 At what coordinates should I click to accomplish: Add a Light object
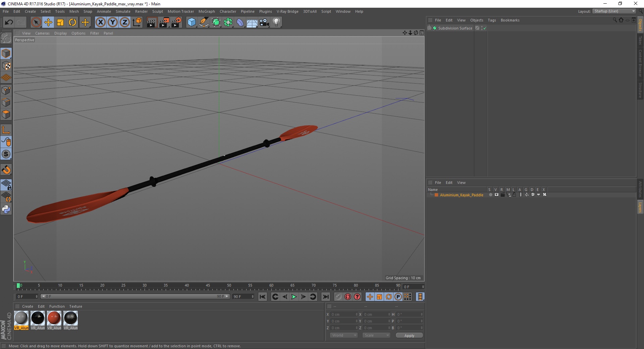pyautogui.click(x=276, y=22)
